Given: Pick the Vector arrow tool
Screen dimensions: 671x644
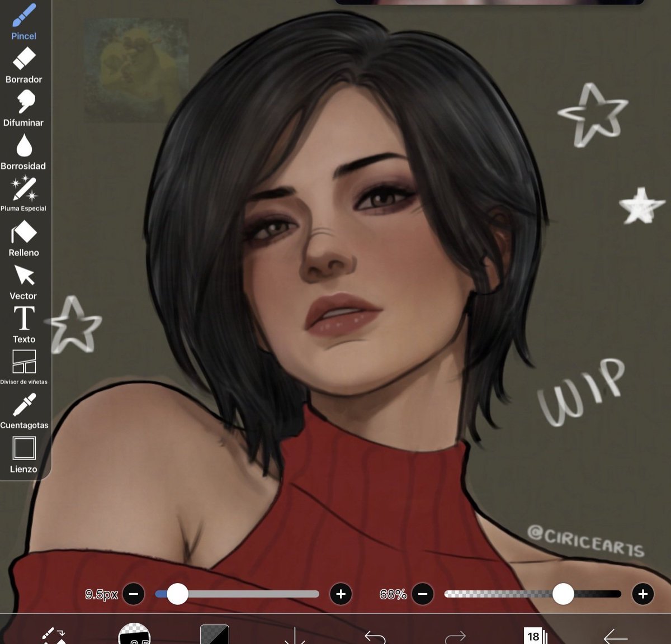Looking at the screenshot, I should tap(23, 282).
